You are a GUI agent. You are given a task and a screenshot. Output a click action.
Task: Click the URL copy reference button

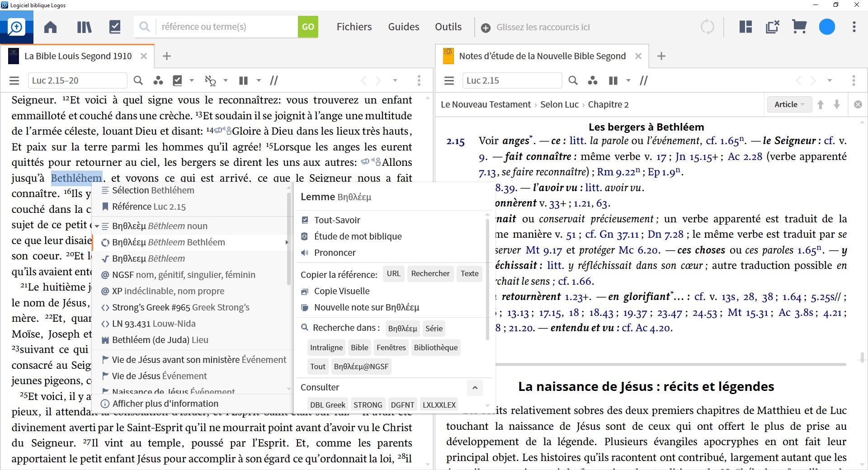[x=393, y=273]
